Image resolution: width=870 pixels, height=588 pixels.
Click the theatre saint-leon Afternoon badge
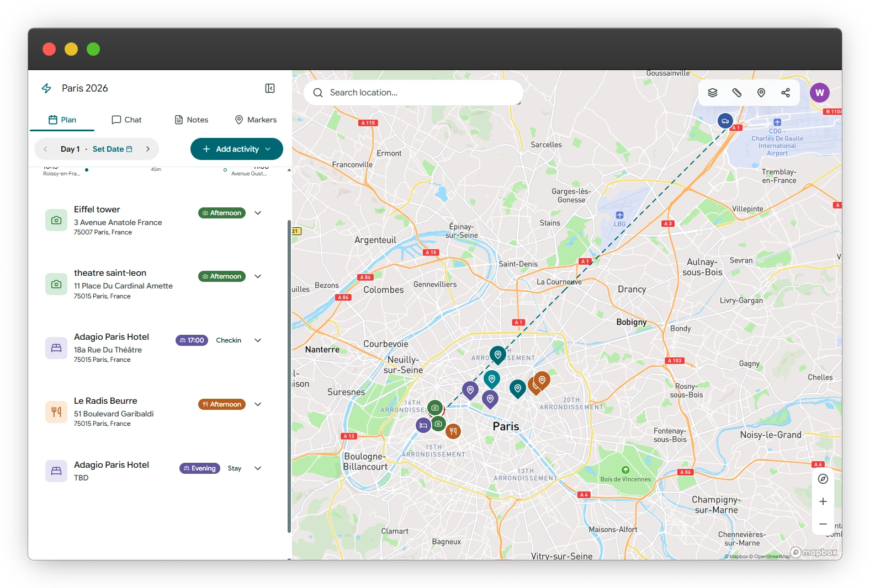[x=222, y=276]
